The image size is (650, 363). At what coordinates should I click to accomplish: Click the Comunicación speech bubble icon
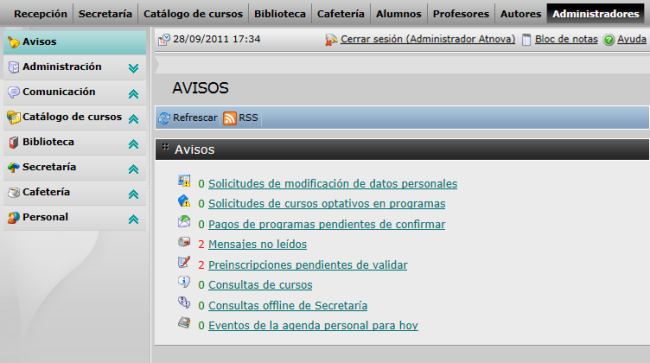point(14,92)
